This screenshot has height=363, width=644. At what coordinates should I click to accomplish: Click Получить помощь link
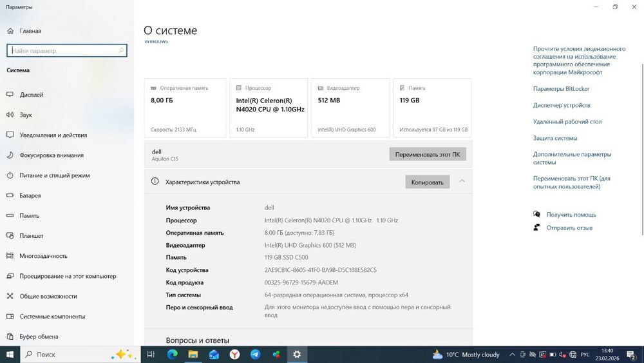pyautogui.click(x=571, y=215)
